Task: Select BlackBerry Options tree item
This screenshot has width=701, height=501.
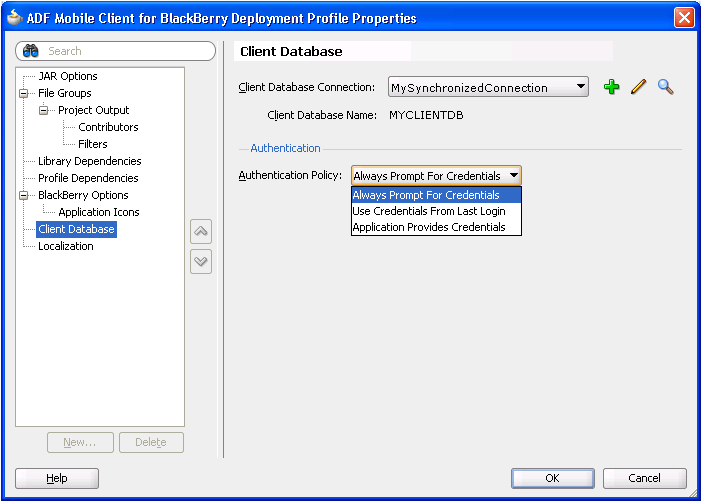Action: [83, 195]
